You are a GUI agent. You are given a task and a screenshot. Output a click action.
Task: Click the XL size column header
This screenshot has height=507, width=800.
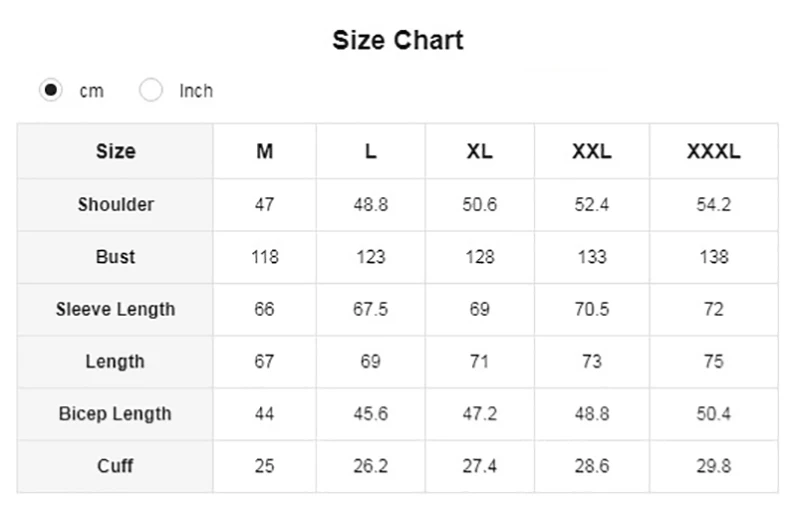tap(480, 151)
